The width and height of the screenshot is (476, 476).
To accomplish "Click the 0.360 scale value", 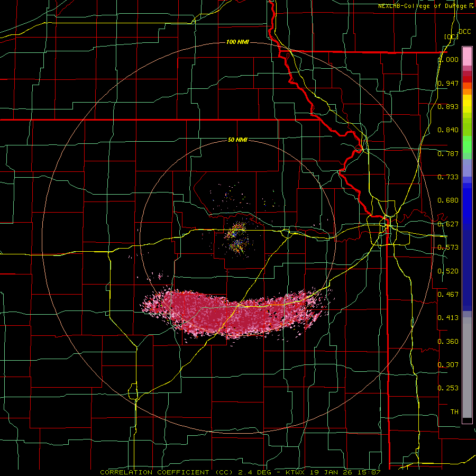I will pos(448,342).
